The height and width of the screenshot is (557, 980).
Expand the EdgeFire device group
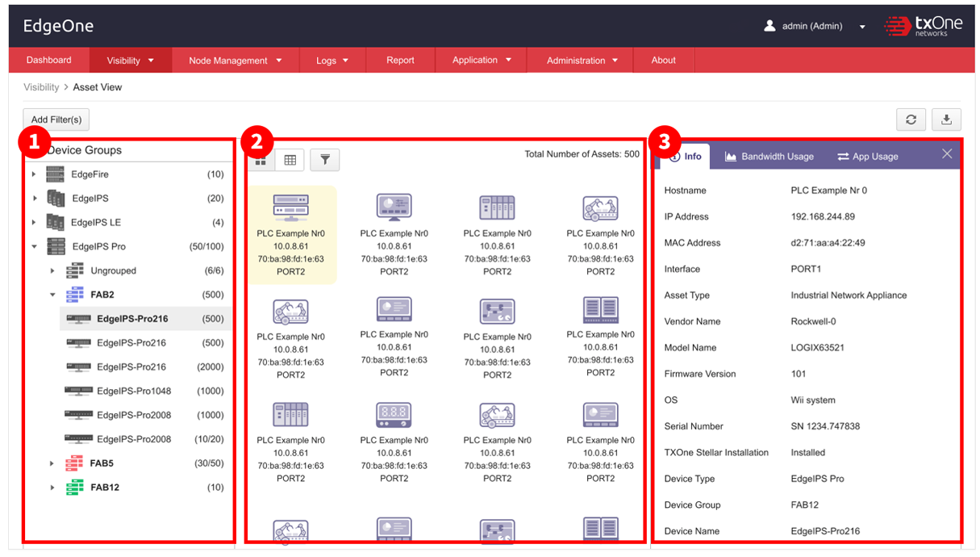point(34,174)
